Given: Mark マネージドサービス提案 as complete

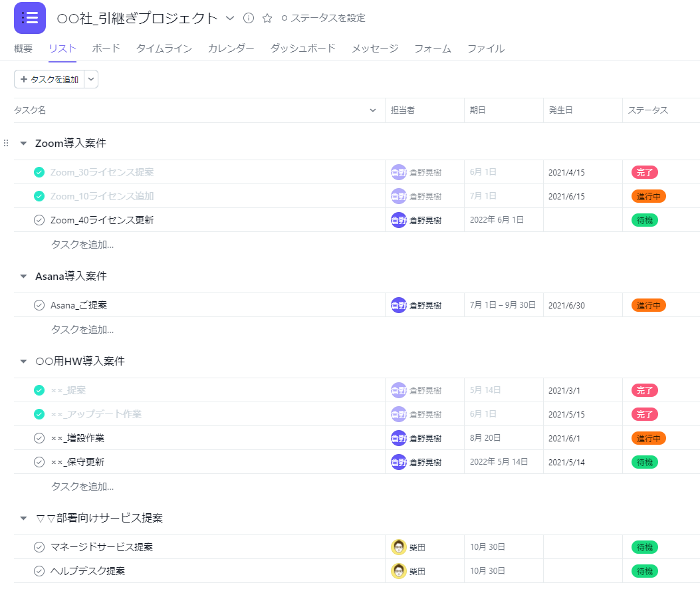Looking at the screenshot, I should [x=39, y=548].
